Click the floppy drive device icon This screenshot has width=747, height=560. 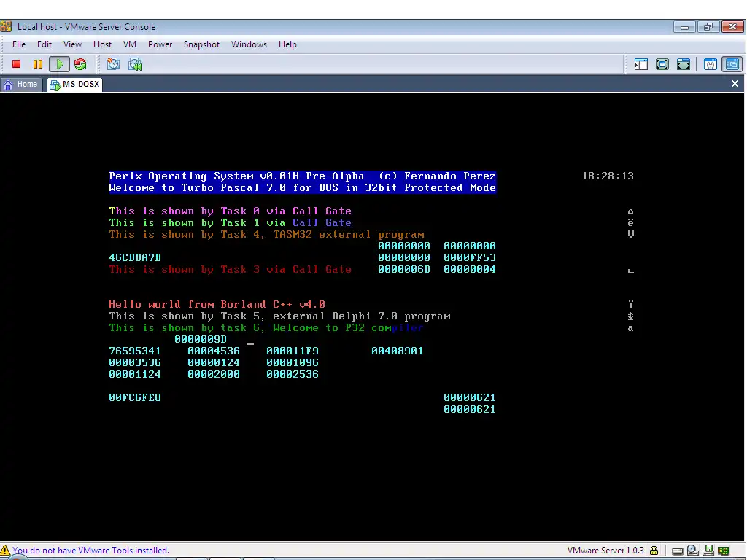(708, 551)
